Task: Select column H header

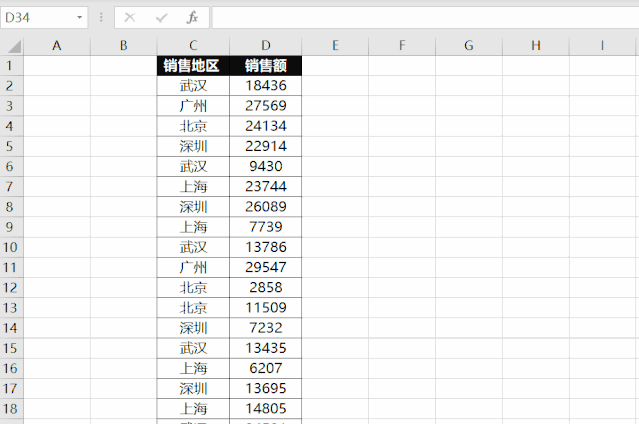Action: 535,46
